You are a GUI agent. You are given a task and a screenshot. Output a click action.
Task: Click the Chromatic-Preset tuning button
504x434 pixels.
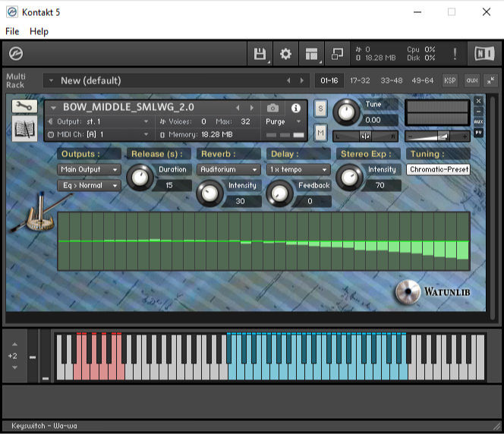(x=439, y=169)
